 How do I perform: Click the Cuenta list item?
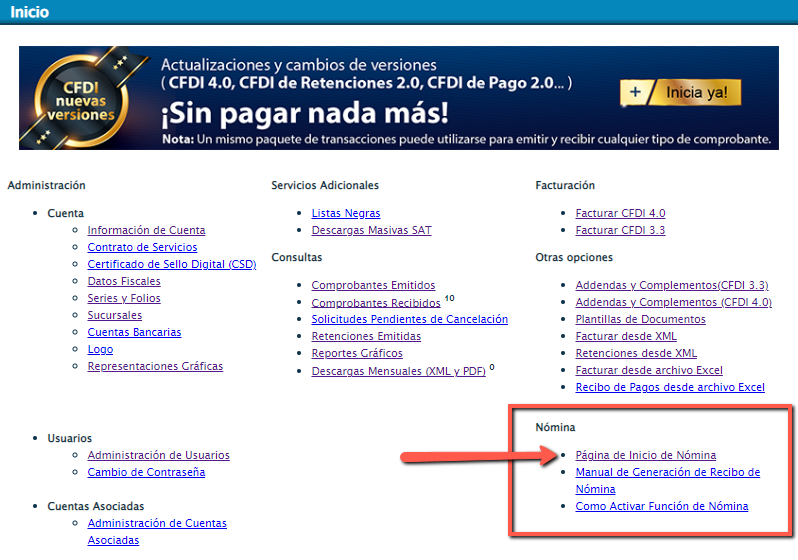click(x=66, y=213)
